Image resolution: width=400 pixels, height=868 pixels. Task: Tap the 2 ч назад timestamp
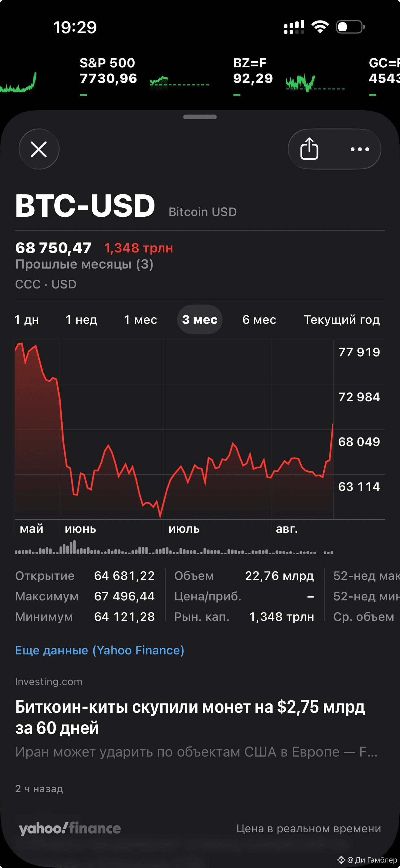point(39,789)
